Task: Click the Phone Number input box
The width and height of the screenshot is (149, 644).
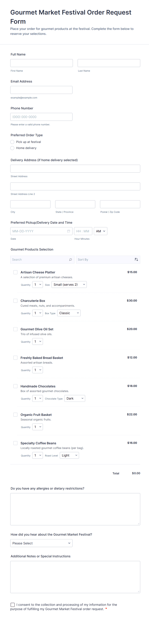Action: click(41, 117)
